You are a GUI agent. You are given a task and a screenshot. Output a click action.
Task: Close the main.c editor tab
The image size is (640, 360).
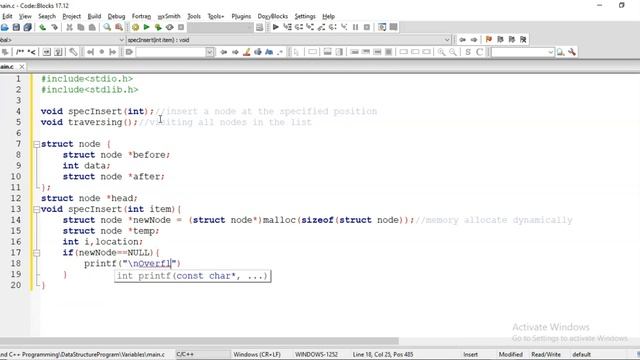click(x=22, y=67)
